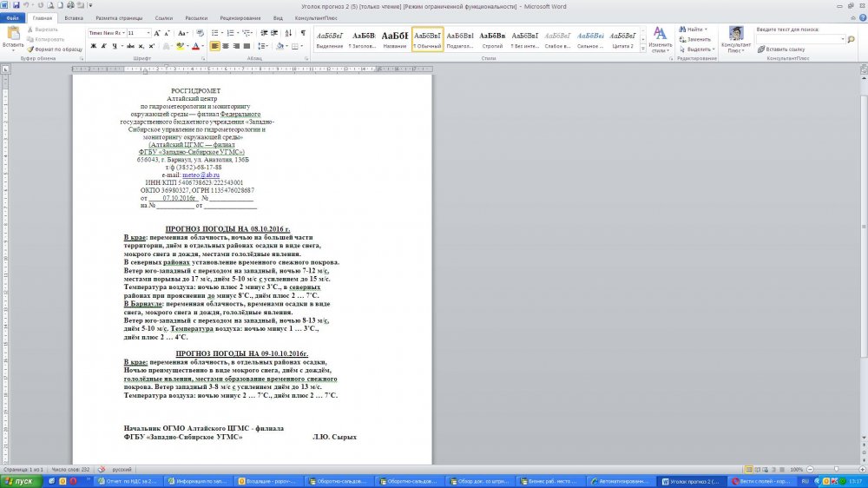Open the font size dropdown
Image resolution: width=868 pixels, height=488 pixels.
(x=148, y=33)
